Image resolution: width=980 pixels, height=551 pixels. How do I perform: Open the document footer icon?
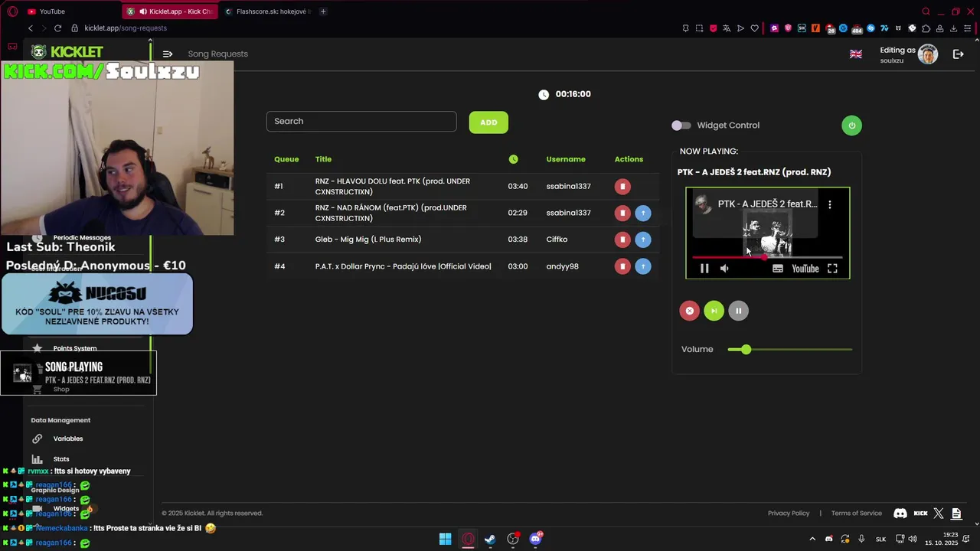click(957, 514)
